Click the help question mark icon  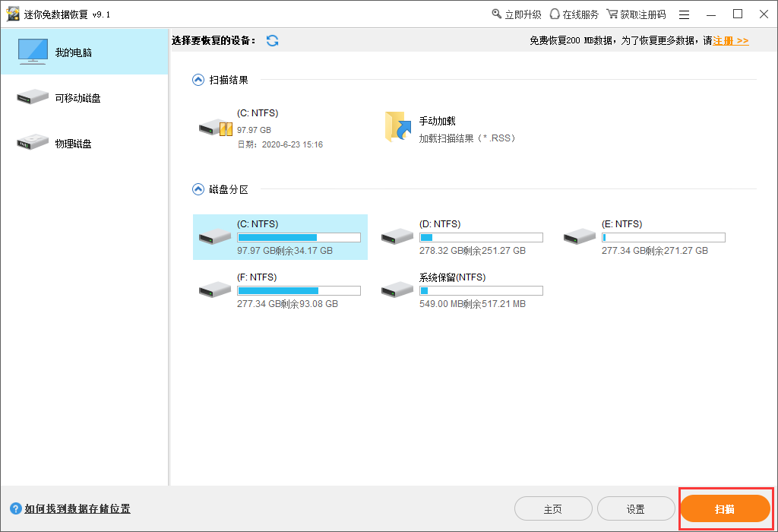point(16,508)
